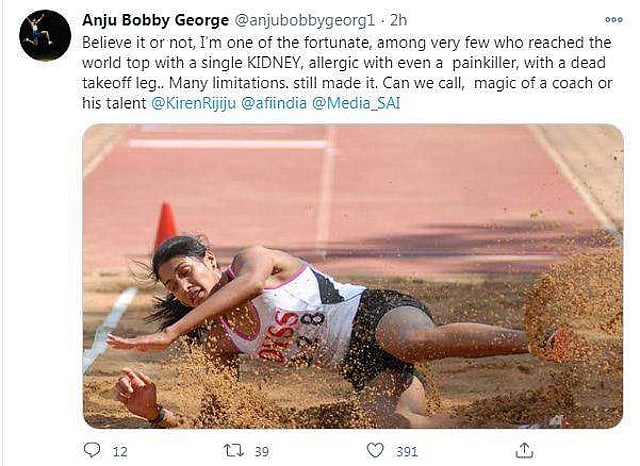
Task: Retweet using the retweet arrows icon
Action: tap(234, 450)
